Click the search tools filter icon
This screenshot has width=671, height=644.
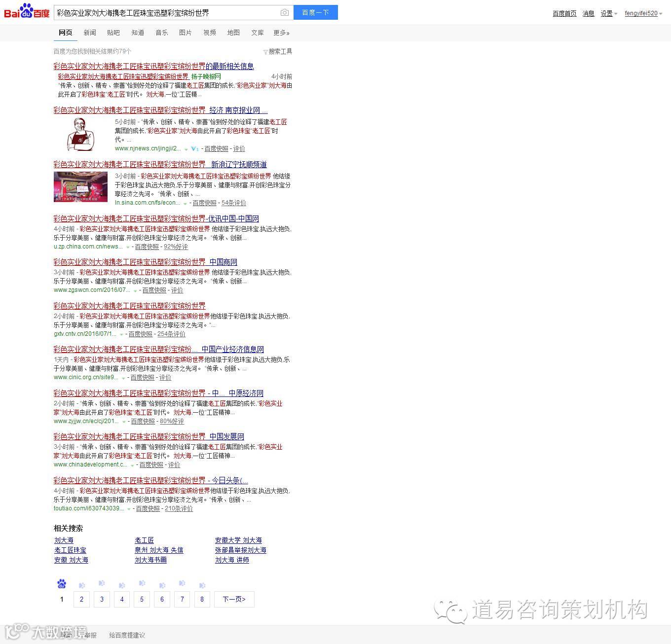265,52
